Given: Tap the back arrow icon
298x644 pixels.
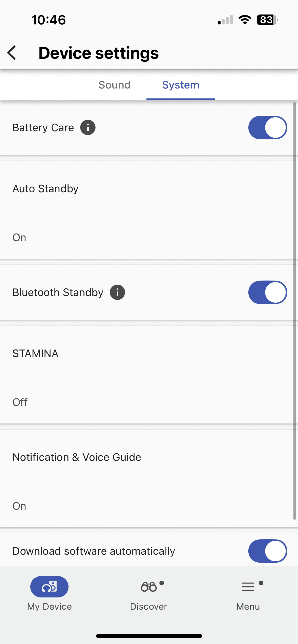Looking at the screenshot, I should [x=12, y=53].
